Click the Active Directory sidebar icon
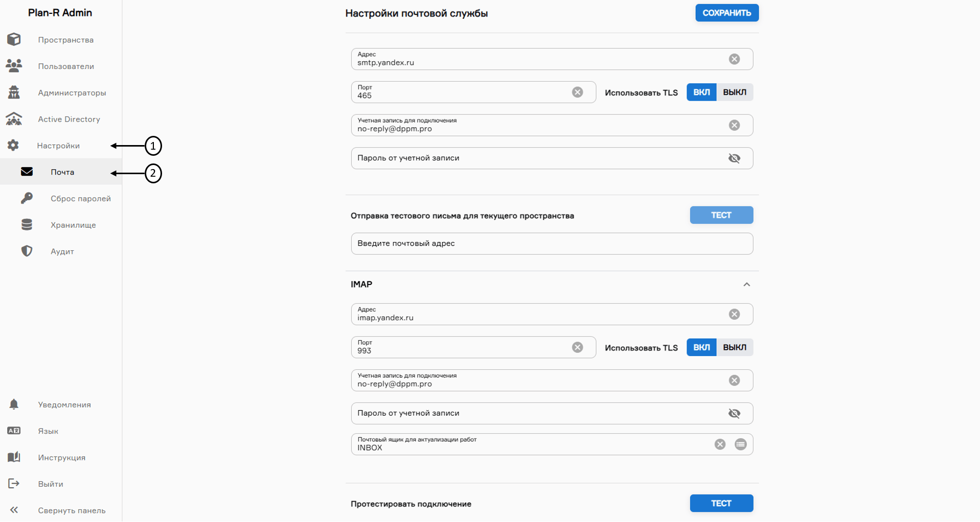This screenshot has height=522, width=980. point(14,119)
